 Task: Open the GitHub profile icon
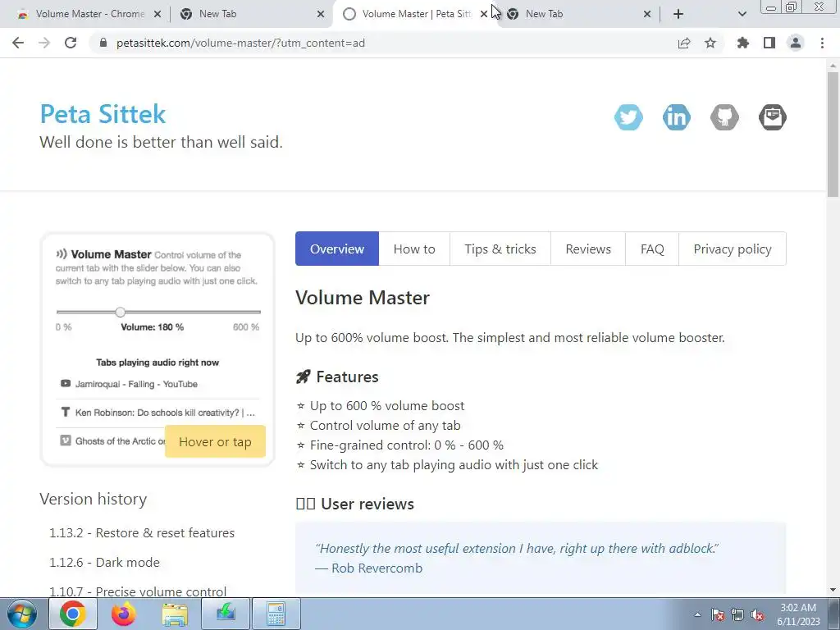click(x=725, y=116)
